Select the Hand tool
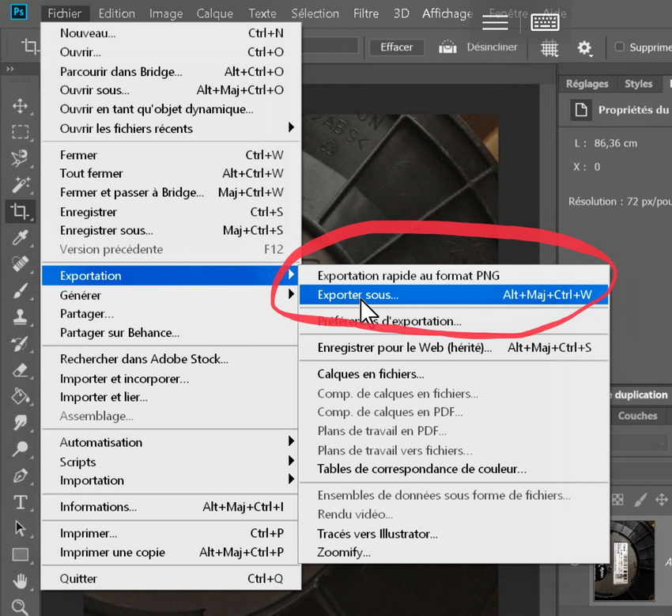672x616 pixels. click(x=20, y=581)
